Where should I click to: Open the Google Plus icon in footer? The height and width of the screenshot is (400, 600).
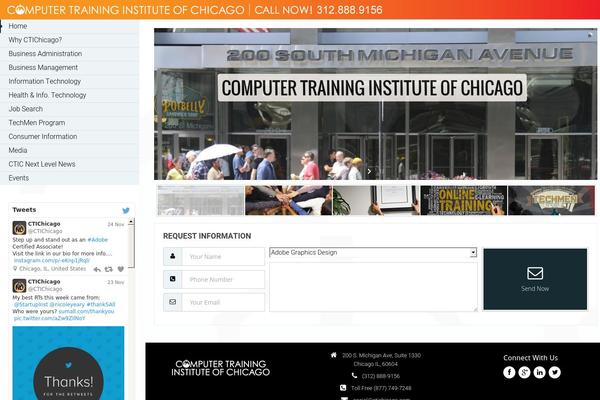(524, 372)
